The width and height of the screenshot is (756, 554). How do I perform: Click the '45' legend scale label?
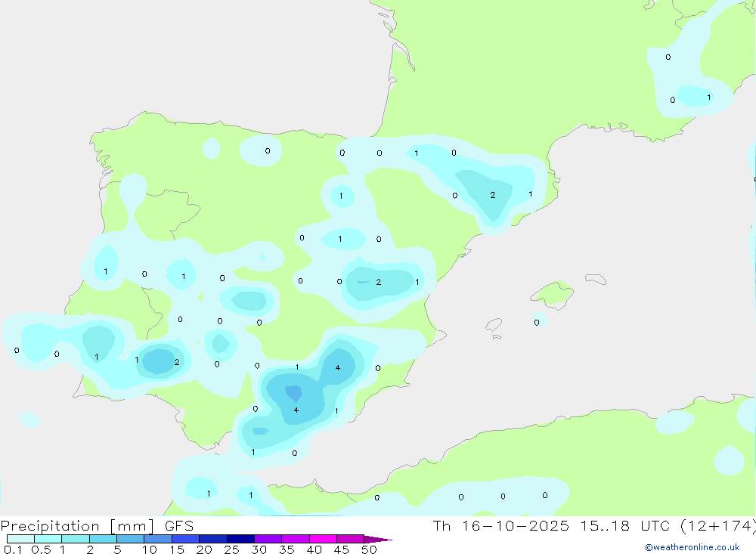(342, 549)
